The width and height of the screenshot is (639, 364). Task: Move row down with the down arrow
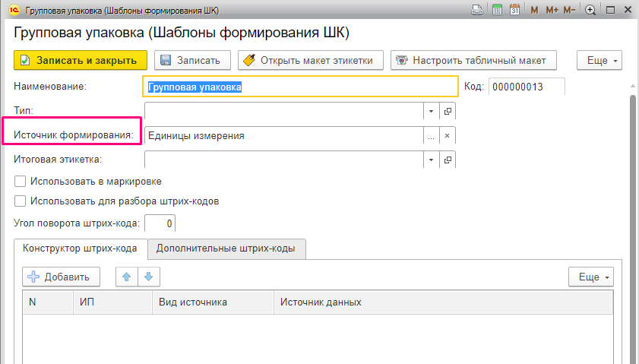tap(148, 277)
